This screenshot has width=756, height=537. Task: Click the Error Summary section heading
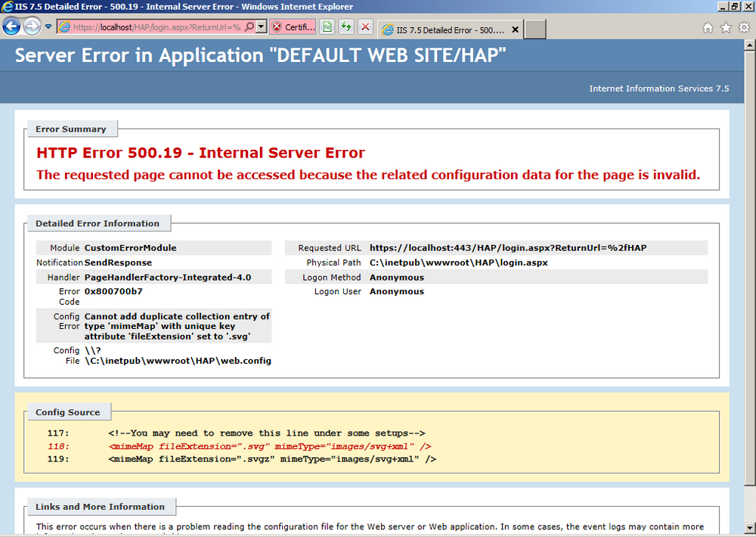[x=71, y=129]
